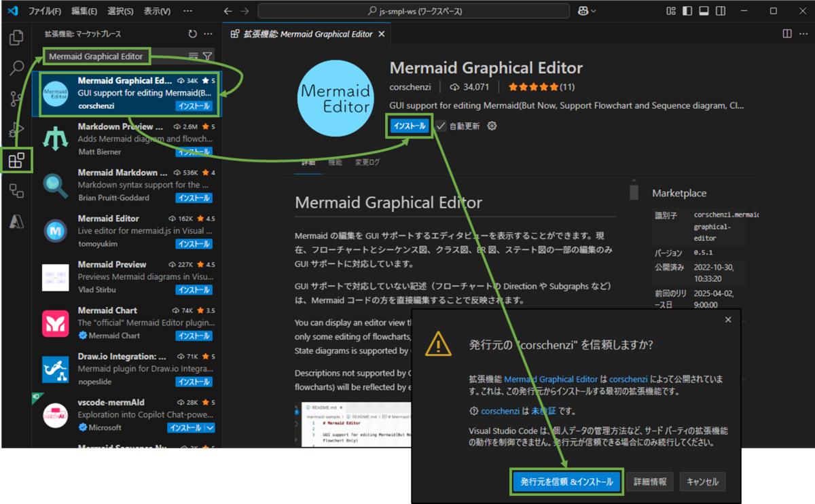Open vscode-mermAId install dropdown arrow
Image resolution: width=815 pixels, height=504 pixels.
tap(209, 428)
